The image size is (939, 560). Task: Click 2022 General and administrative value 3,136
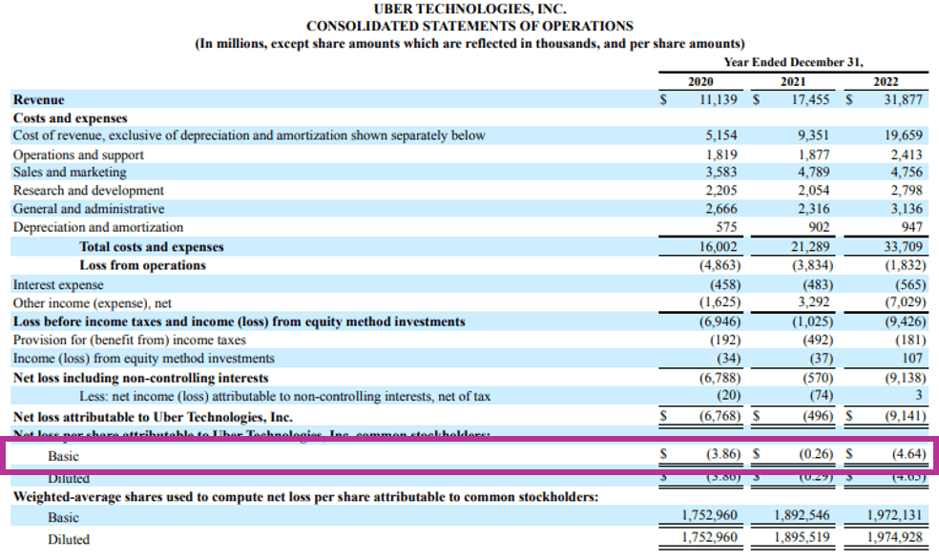coord(906,208)
